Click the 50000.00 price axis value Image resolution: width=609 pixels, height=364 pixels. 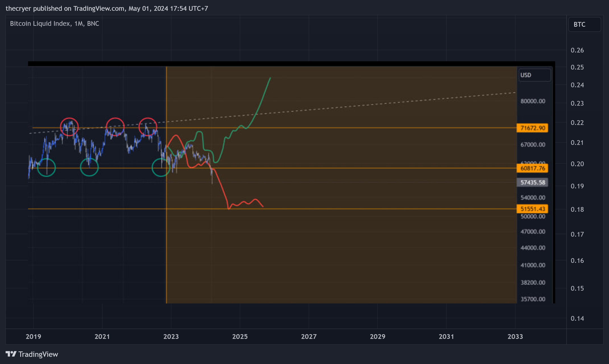pyautogui.click(x=533, y=217)
